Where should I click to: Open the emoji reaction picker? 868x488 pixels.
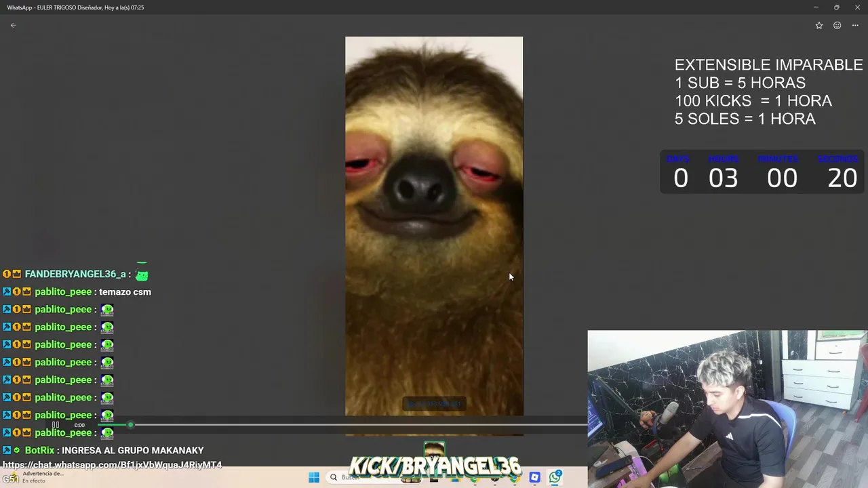pos(837,25)
